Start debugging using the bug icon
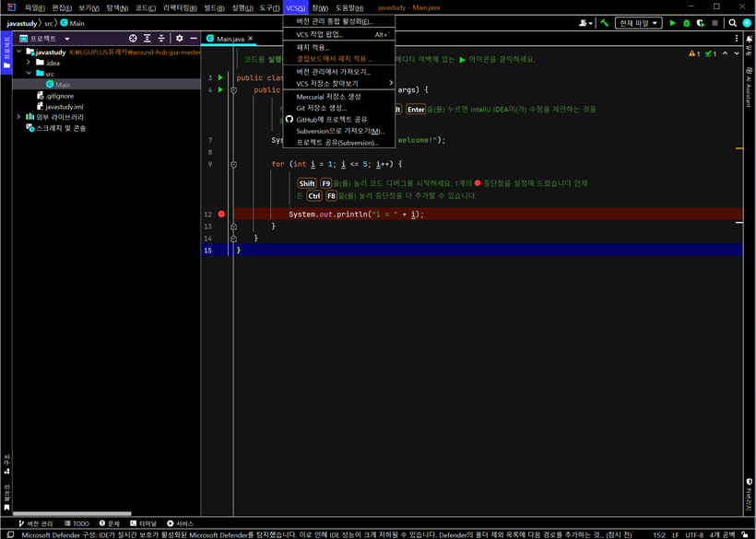 [686, 23]
